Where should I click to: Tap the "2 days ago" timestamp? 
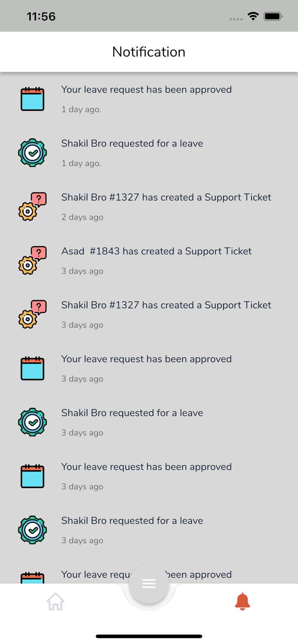click(x=82, y=217)
